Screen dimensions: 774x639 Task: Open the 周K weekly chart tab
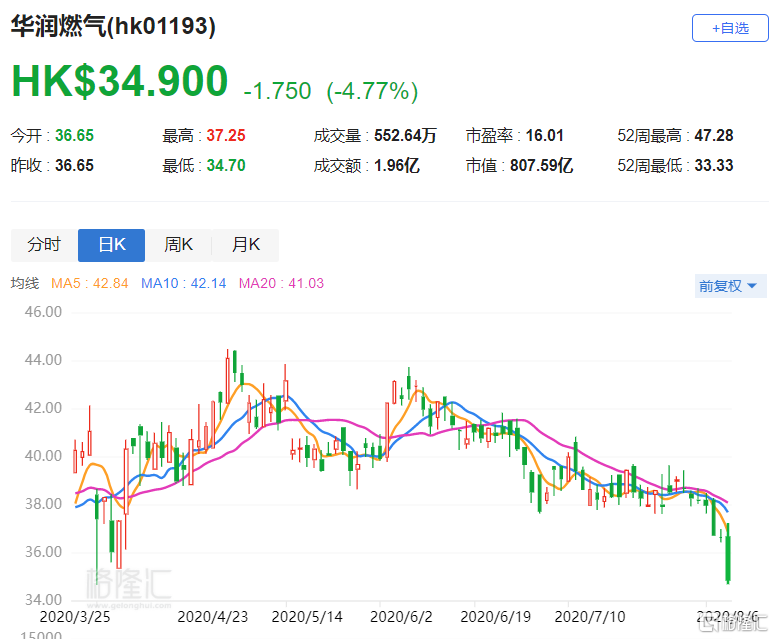[178, 245]
